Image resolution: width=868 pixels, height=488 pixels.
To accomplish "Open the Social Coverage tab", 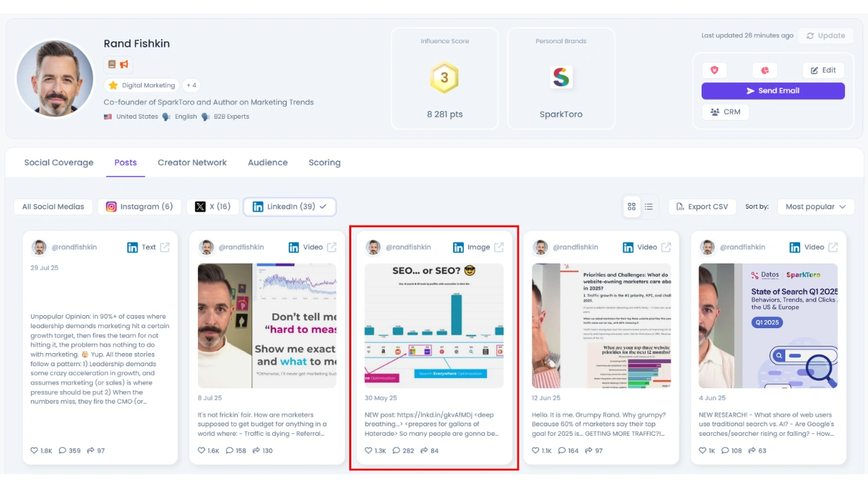I will point(59,163).
